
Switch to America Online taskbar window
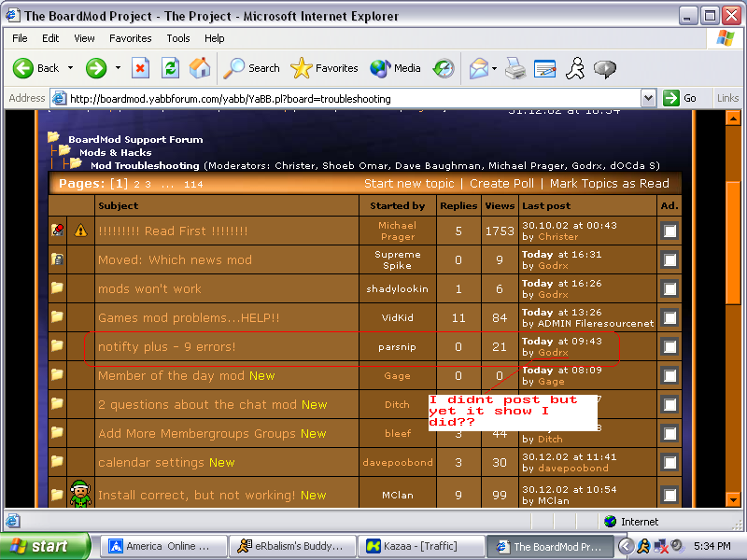pyautogui.click(x=163, y=546)
